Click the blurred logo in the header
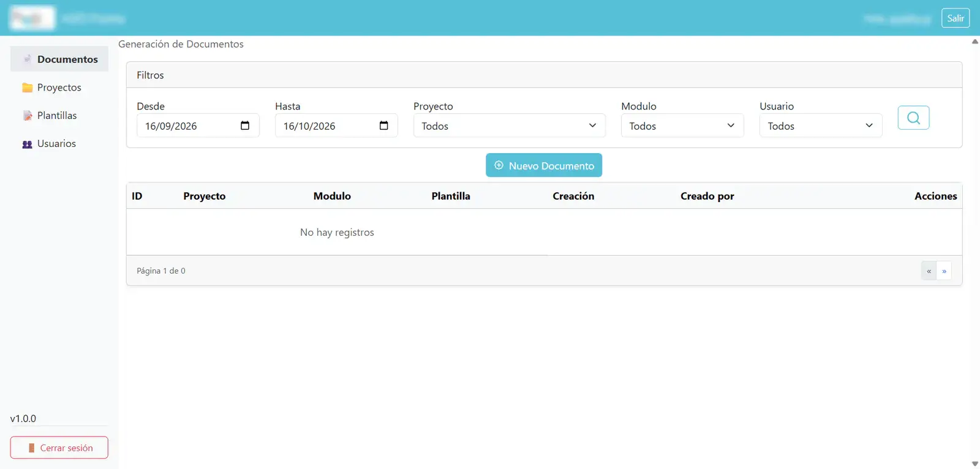Viewport: 980px width, 469px height. [x=32, y=18]
